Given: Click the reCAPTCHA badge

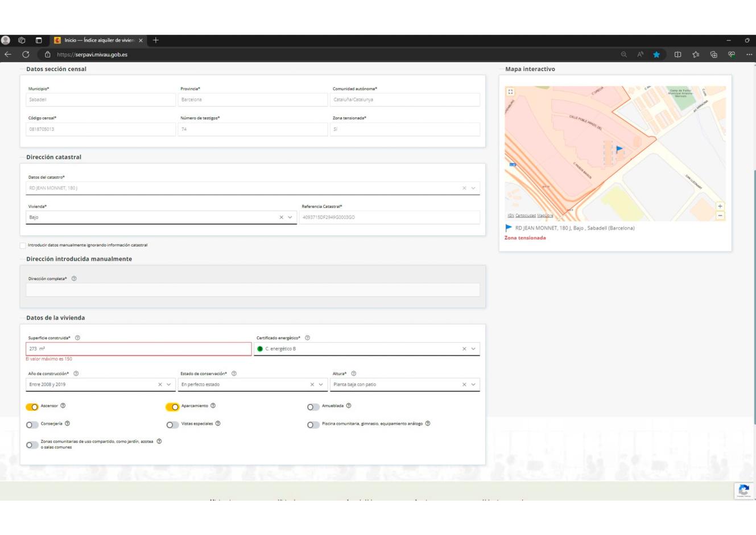Looking at the screenshot, I should point(743,491).
